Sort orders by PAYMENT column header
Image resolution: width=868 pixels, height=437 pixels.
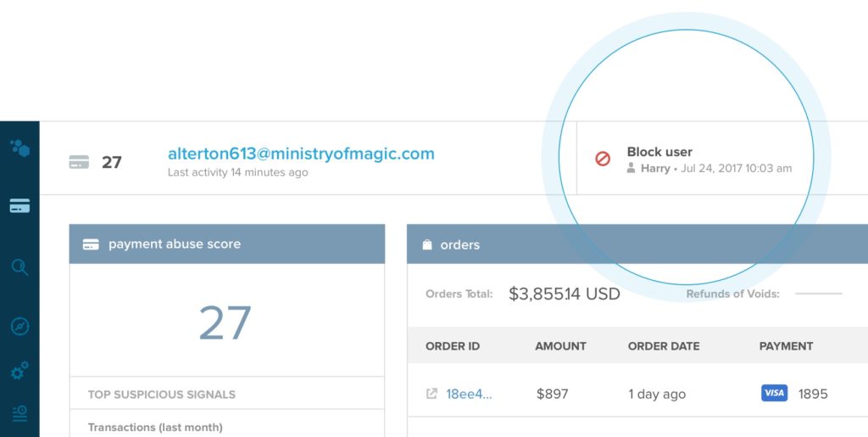(x=786, y=346)
